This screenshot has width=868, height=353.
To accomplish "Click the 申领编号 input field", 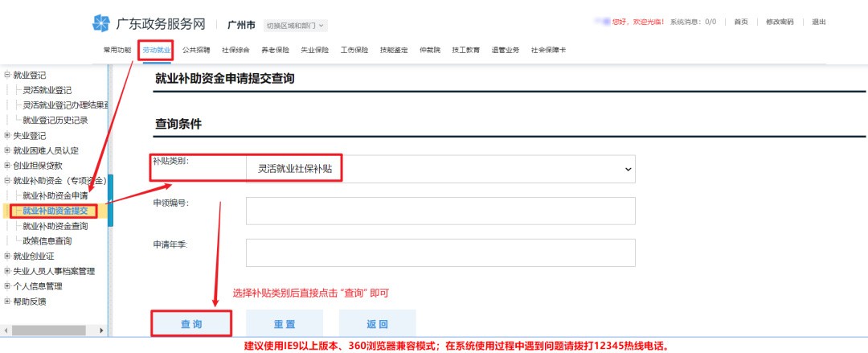I will (x=440, y=211).
